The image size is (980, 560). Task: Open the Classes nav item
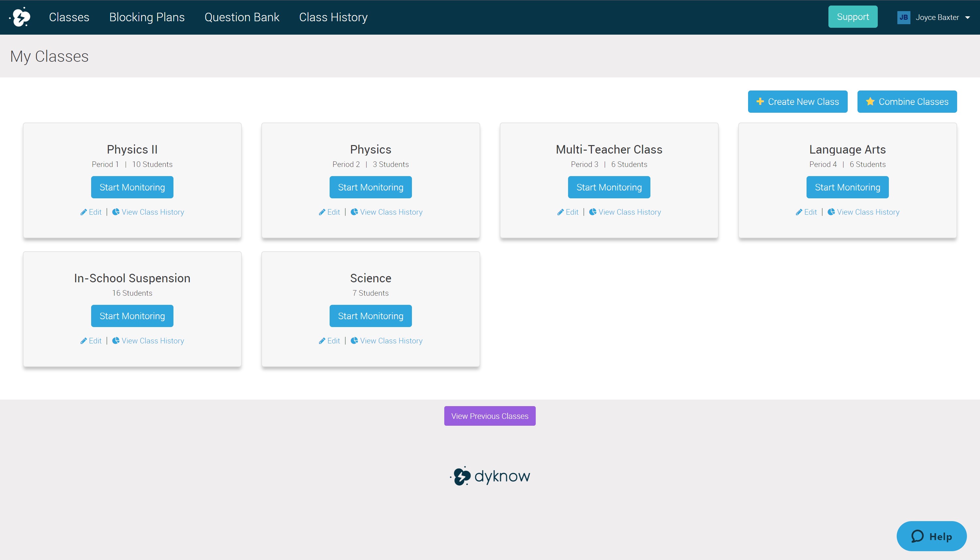[x=69, y=17]
